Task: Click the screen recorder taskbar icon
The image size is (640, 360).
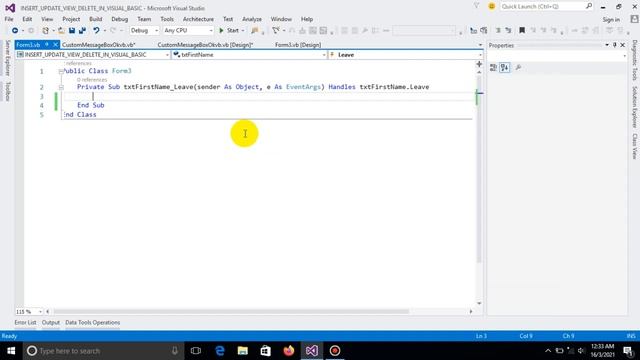Action: click(x=335, y=351)
